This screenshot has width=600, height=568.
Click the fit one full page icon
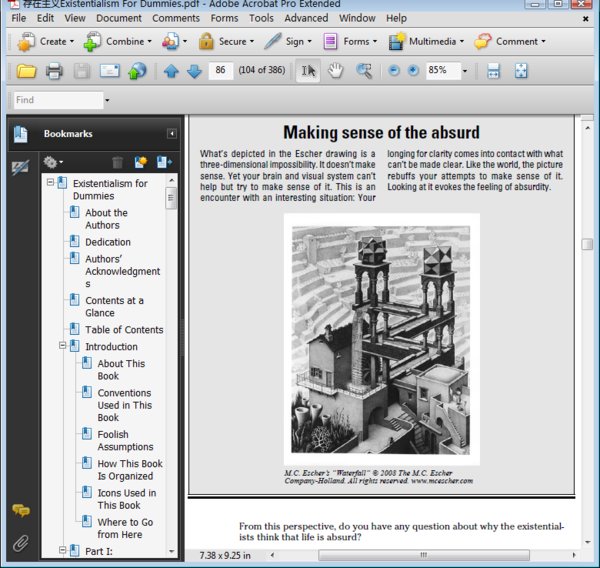click(x=521, y=71)
